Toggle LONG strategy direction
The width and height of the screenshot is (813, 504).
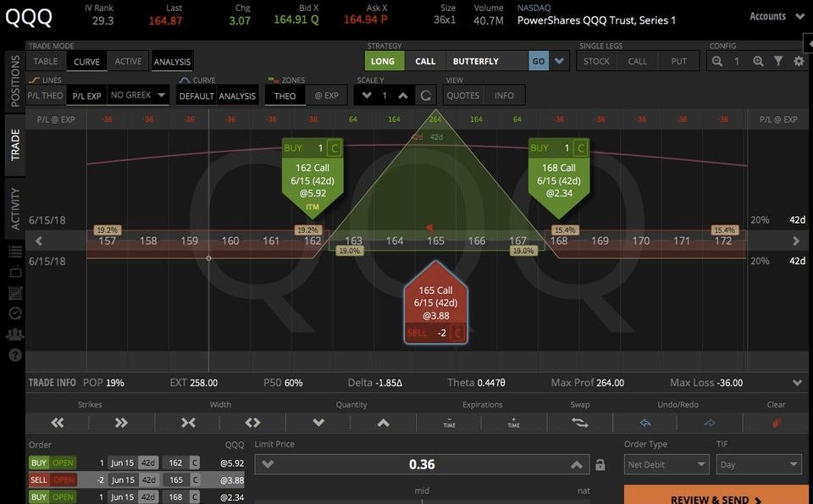pyautogui.click(x=383, y=61)
